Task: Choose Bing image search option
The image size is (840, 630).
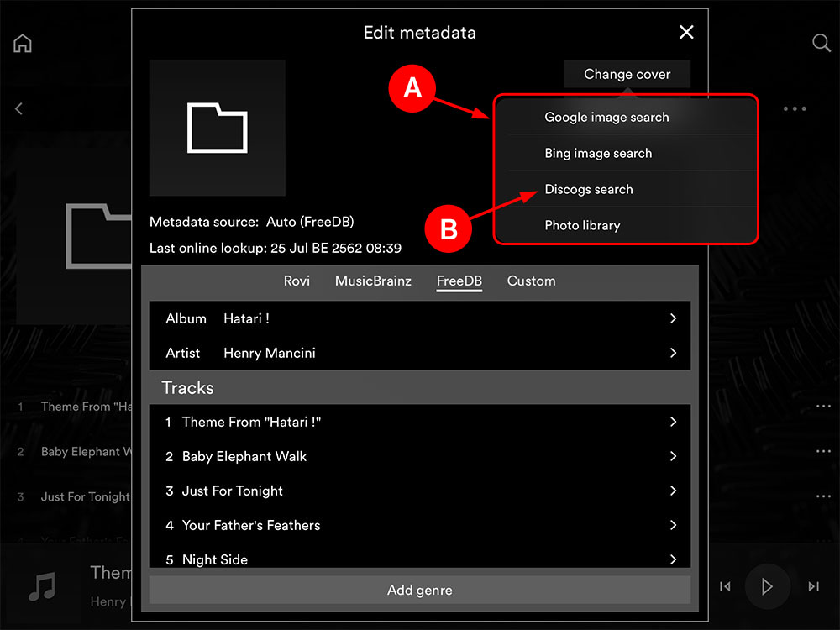Action: (x=598, y=153)
